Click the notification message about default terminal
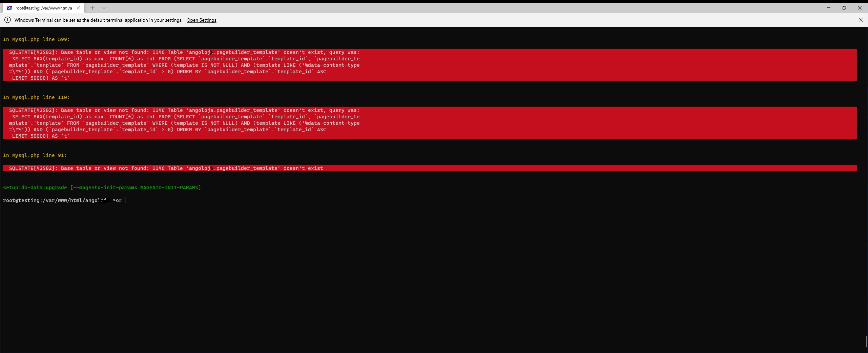868x353 pixels. click(x=98, y=20)
